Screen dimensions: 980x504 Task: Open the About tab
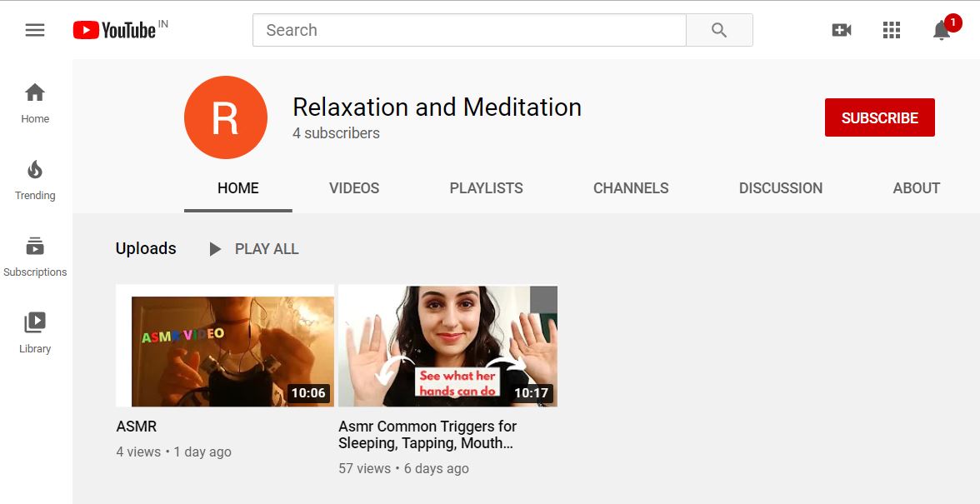click(x=916, y=188)
